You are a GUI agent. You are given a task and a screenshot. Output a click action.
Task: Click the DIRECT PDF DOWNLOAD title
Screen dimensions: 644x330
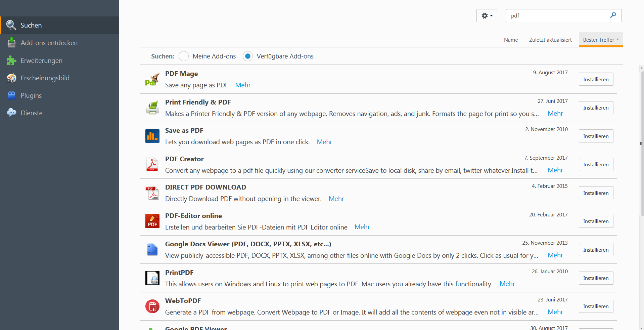pyautogui.click(x=205, y=187)
